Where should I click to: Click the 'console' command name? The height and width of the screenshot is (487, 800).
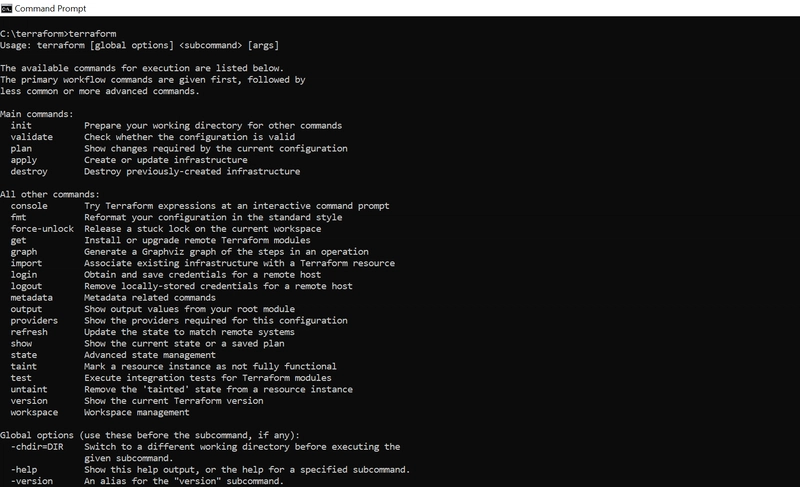click(29, 206)
